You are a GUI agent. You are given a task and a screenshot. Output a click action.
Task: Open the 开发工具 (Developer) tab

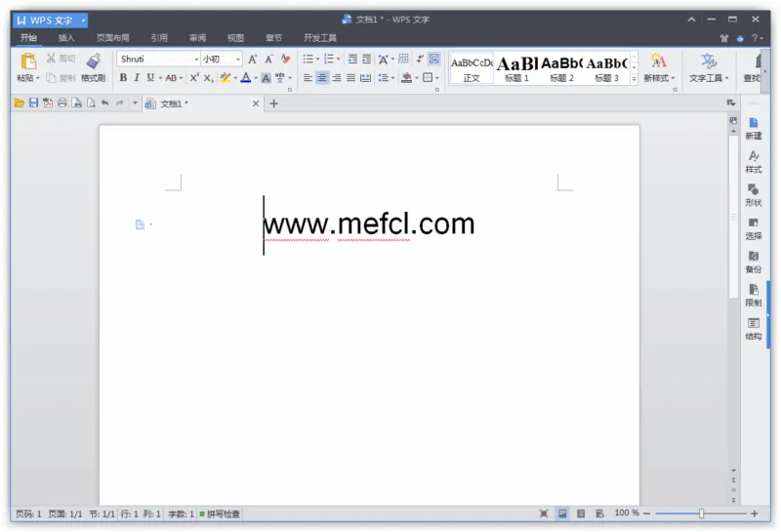pos(320,38)
